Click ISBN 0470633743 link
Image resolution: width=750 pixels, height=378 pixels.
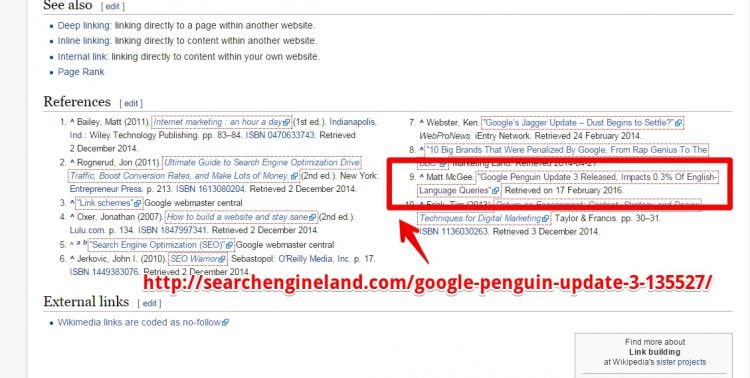(x=280, y=135)
